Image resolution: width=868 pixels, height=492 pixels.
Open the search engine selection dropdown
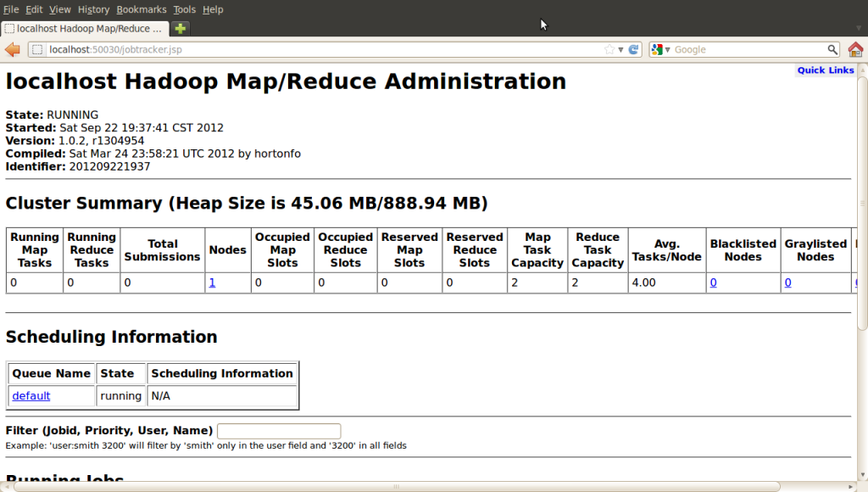670,49
